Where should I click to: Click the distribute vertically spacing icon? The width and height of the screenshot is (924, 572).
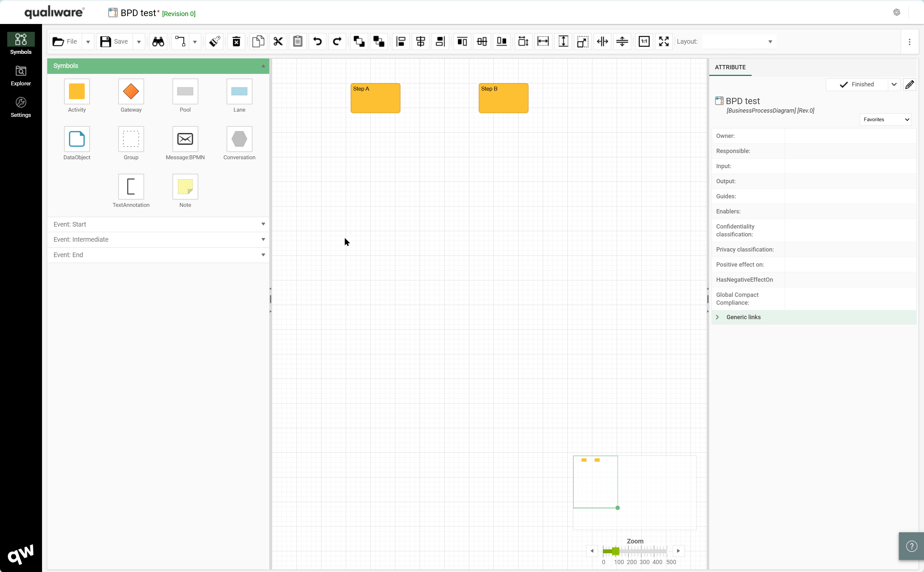pos(622,42)
